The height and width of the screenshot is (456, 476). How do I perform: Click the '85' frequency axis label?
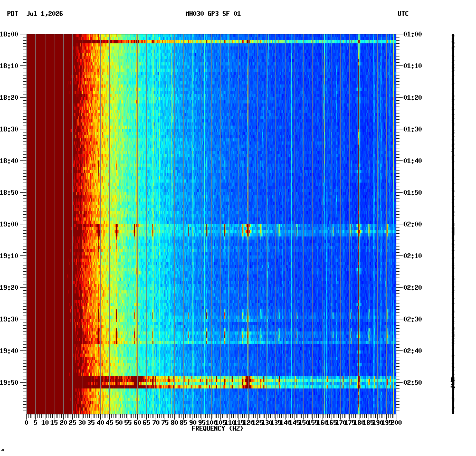183,423
